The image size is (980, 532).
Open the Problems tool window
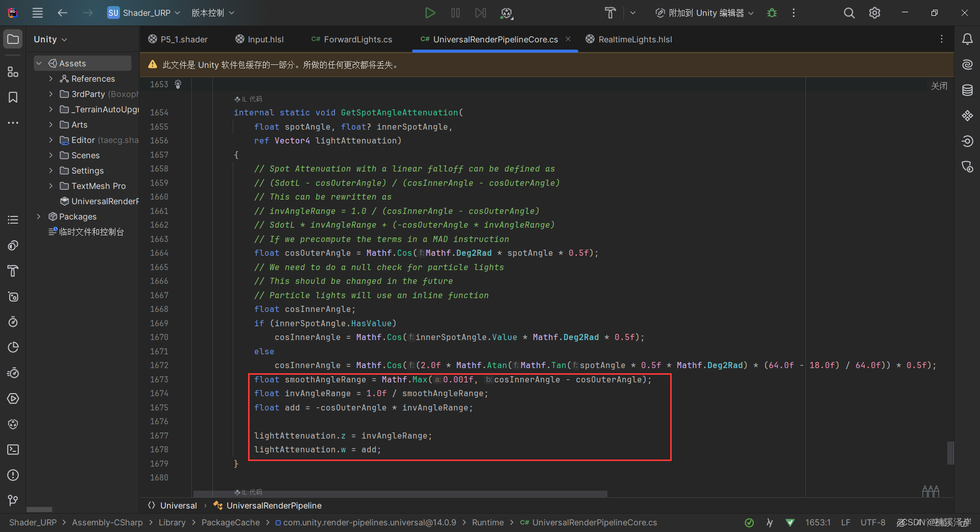click(x=13, y=475)
